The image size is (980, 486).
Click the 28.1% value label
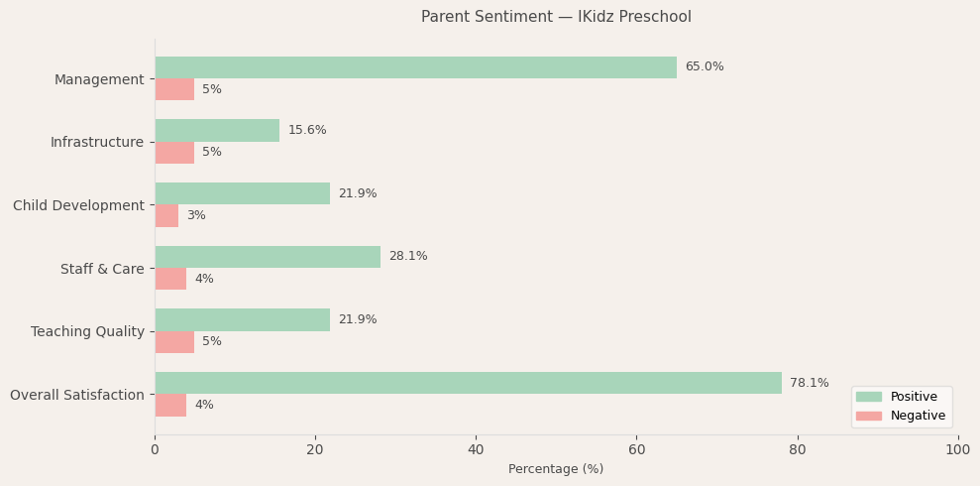tap(408, 257)
